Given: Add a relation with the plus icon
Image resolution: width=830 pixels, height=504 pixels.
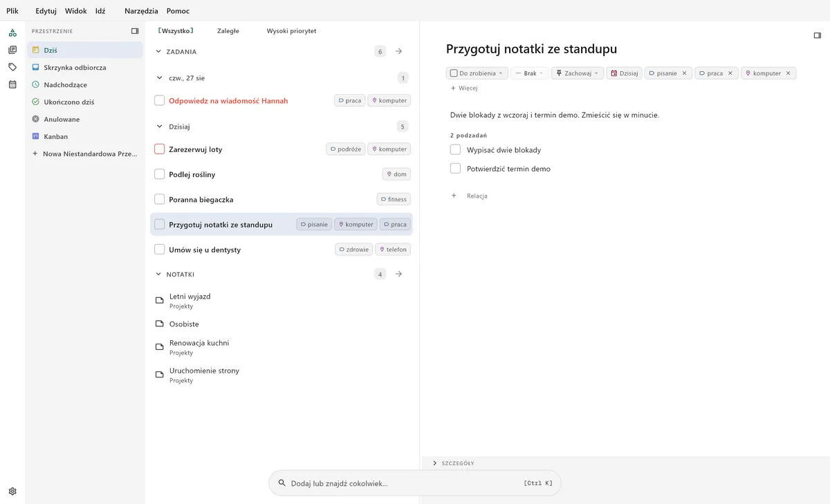Looking at the screenshot, I should pyautogui.click(x=454, y=196).
